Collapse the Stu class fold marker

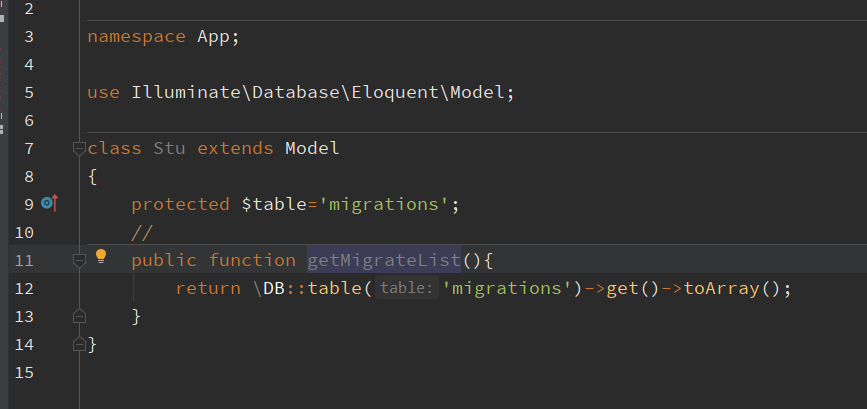coord(79,149)
